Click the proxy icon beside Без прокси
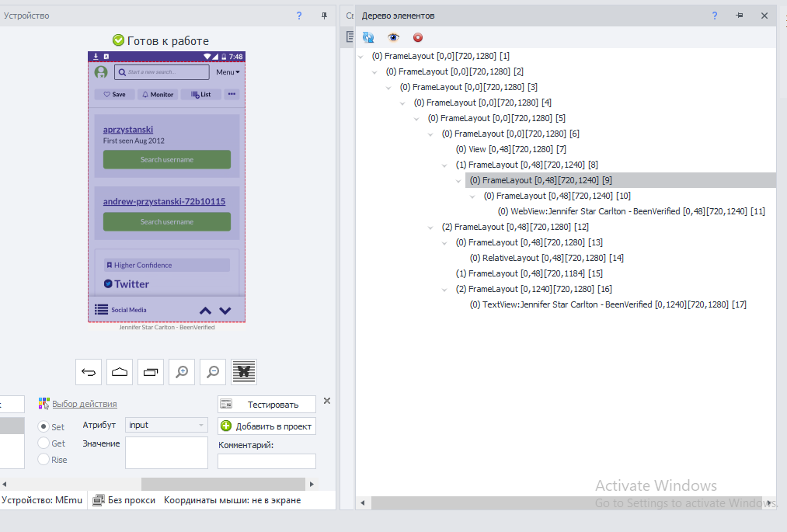 (99, 500)
